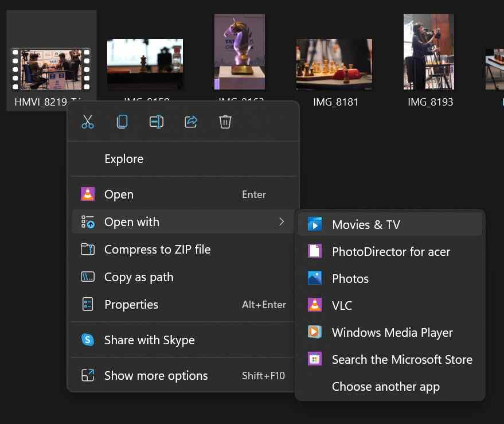504x424 pixels.
Task: Open the video with Movies & TV
Action: coord(390,224)
